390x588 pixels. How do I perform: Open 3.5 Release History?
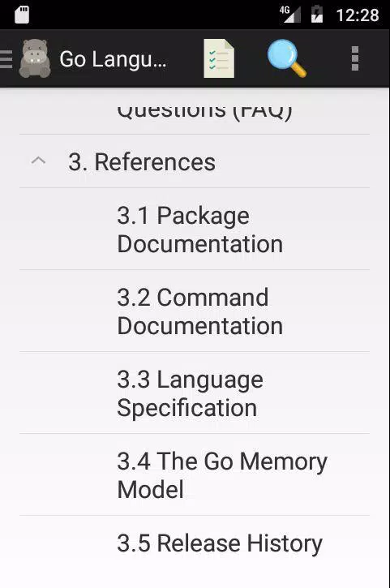coord(195,543)
